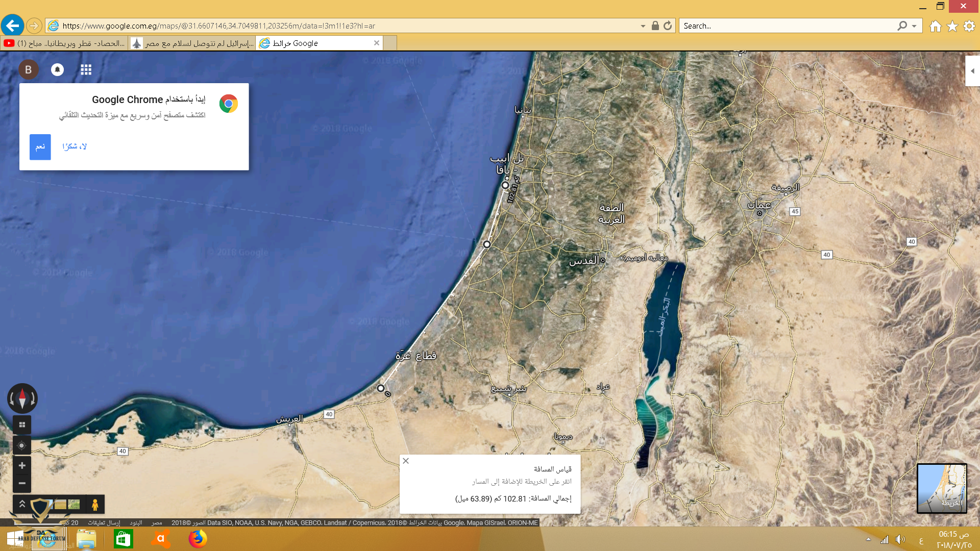Open the Favorites star icon
This screenshot has width=980, height=551.
[952, 26]
